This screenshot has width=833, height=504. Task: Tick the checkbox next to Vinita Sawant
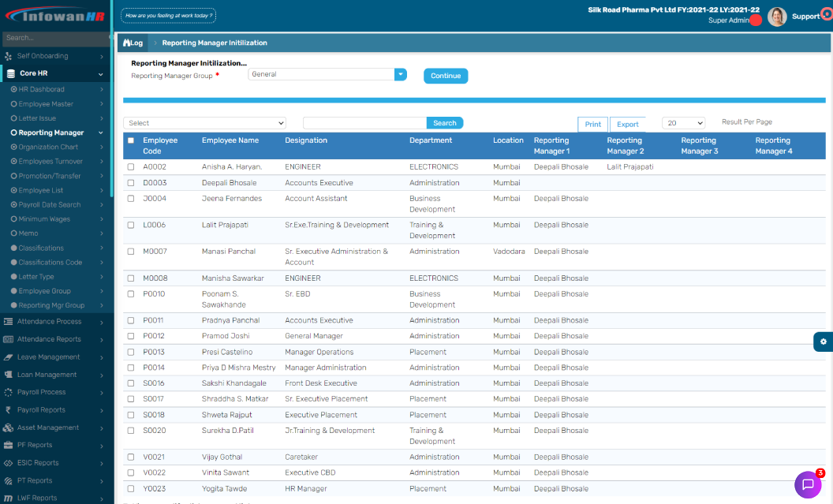click(131, 472)
